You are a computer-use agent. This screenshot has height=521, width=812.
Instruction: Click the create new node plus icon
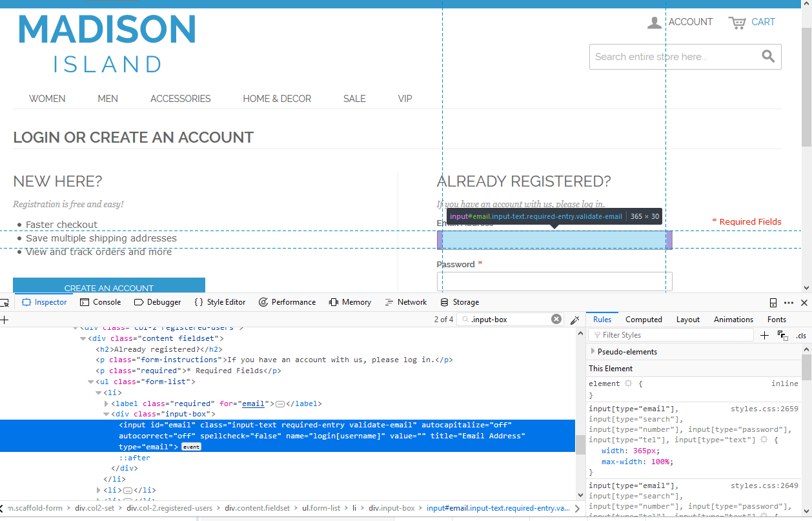point(5,320)
